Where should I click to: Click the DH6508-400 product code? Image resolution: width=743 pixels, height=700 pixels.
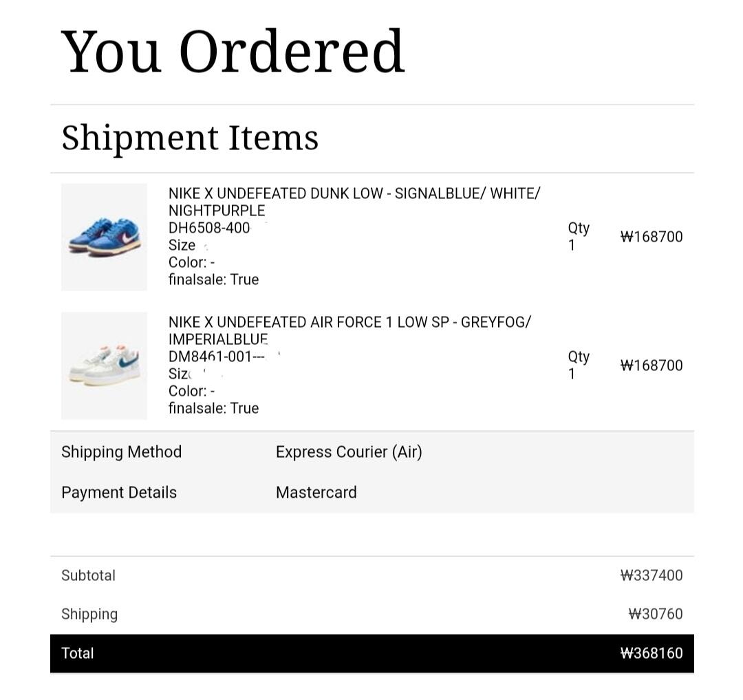[209, 228]
